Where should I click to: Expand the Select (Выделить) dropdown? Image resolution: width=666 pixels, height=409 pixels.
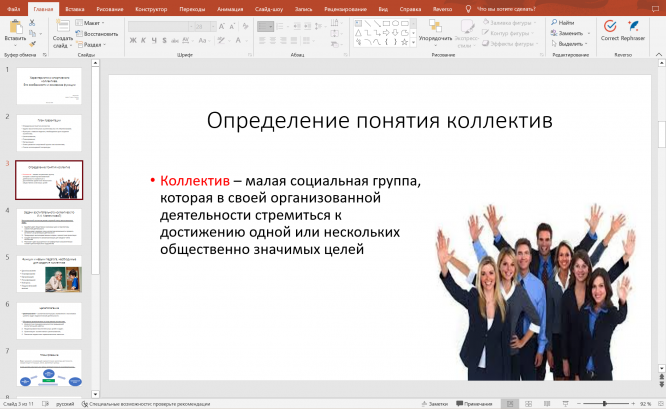(571, 44)
